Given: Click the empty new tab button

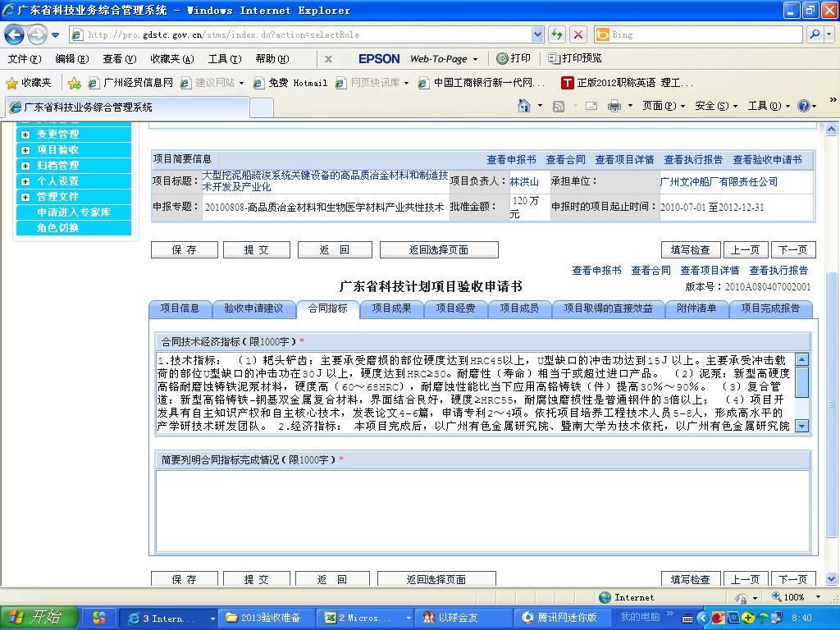Looking at the screenshot, I should (262, 107).
